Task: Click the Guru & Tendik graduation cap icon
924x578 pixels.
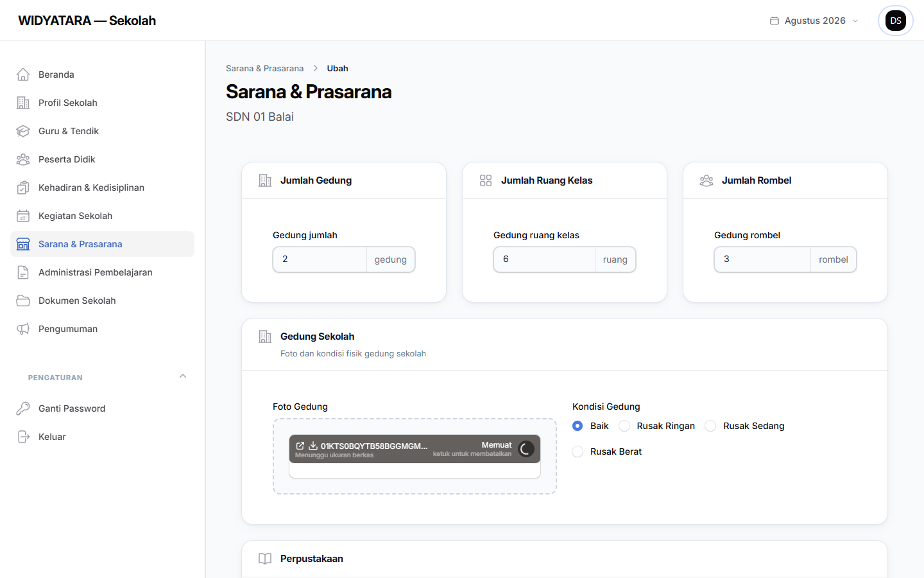Action: point(23,131)
